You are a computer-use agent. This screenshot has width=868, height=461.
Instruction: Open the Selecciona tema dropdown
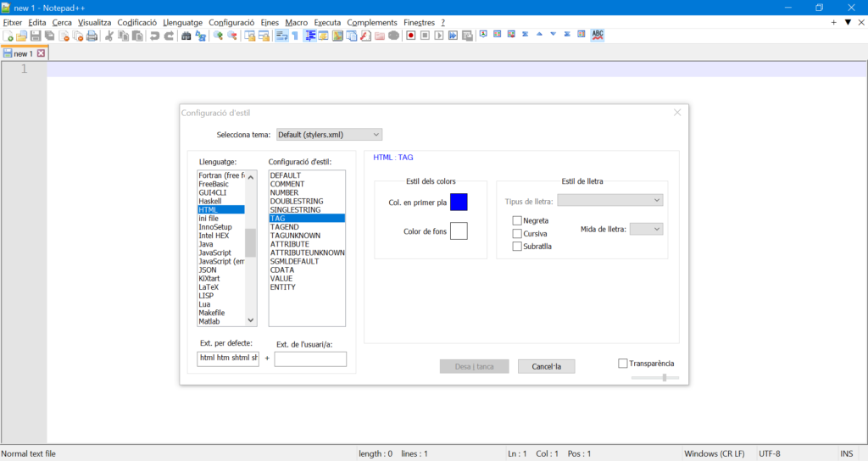[329, 134]
